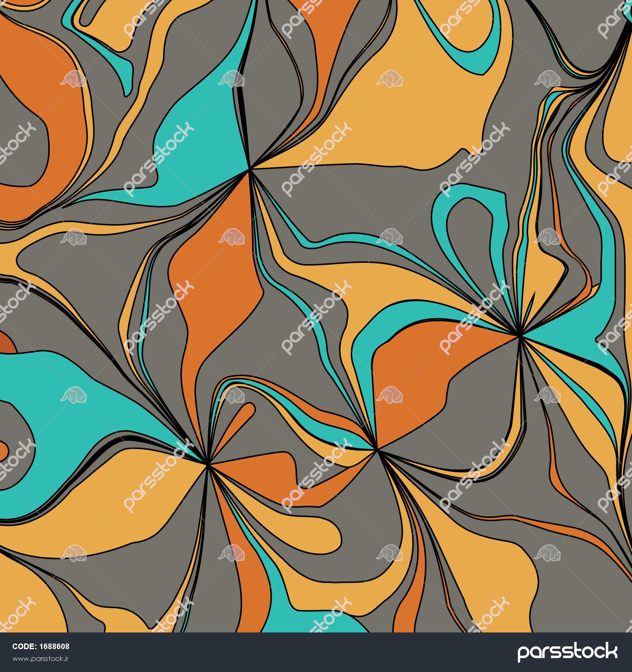The height and width of the screenshot is (672, 632).
Task: Select the CODE: 1688608 text
Action: pos(41,647)
